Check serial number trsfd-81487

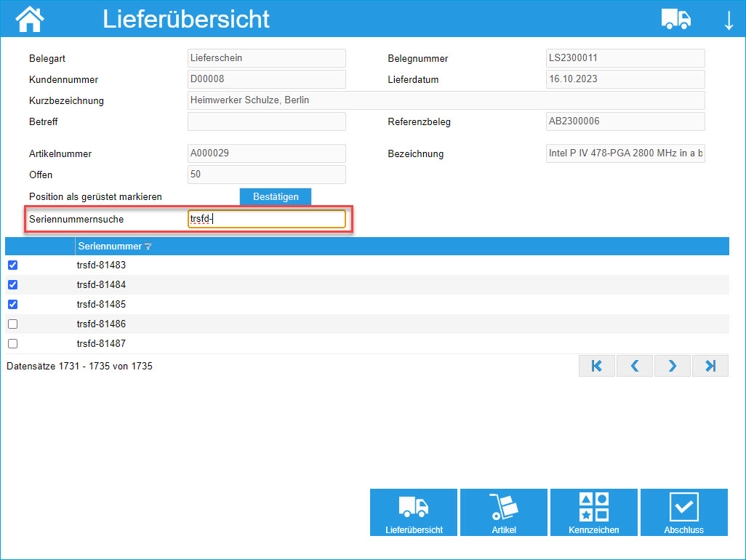click(x=12, y=343)
